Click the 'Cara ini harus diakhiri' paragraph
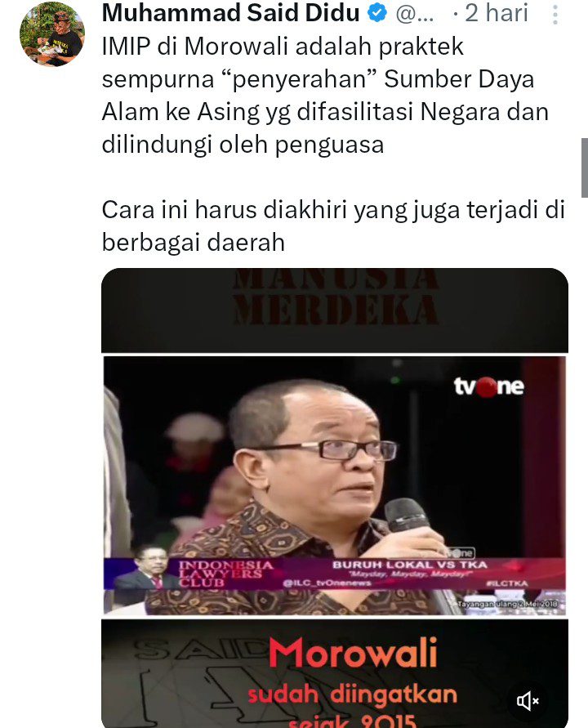 [332, 226]
